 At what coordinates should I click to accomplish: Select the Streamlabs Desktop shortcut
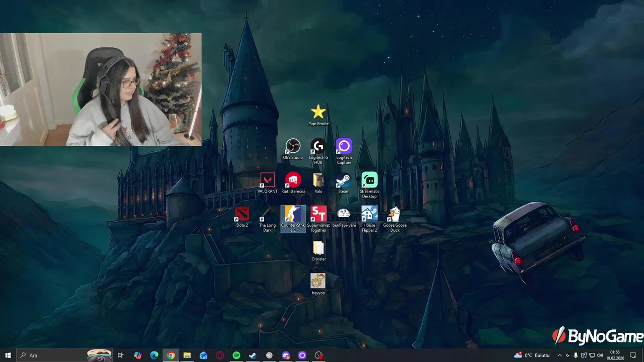pos(369,185)
